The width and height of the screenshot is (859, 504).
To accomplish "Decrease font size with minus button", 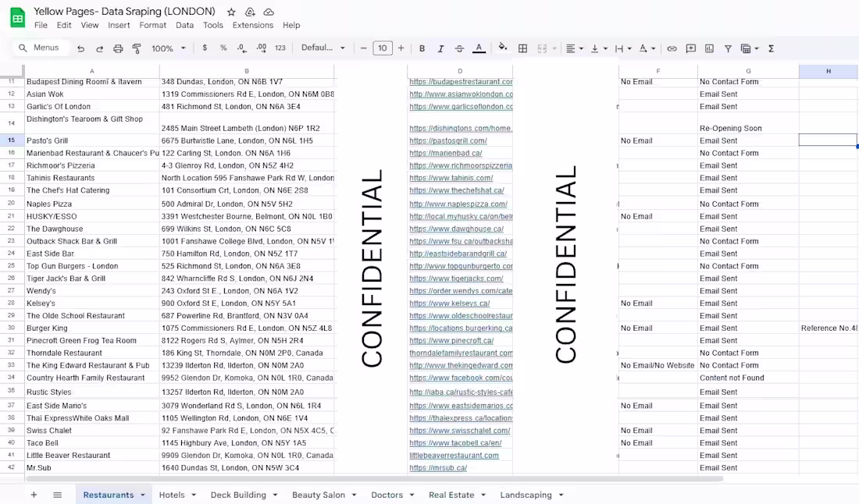I will coord(363,48).
